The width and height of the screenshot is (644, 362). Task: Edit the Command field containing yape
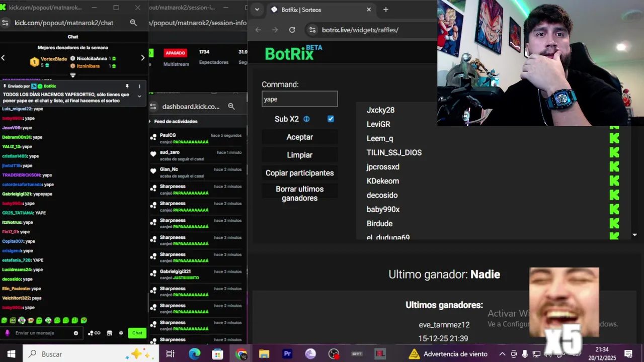pos(299,99)
